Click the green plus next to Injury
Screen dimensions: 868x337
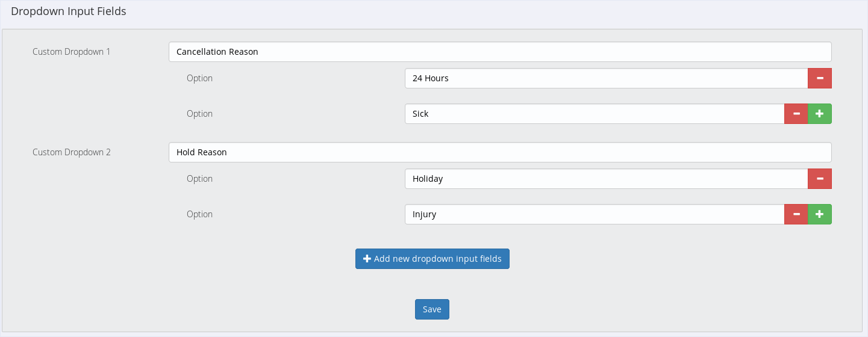click(x=819, y=214)
